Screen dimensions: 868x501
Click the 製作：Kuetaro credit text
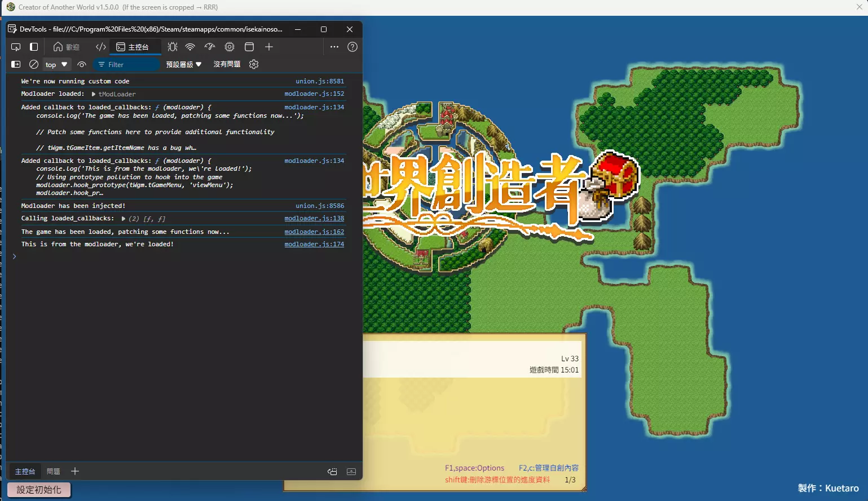(x=829, y=488)
